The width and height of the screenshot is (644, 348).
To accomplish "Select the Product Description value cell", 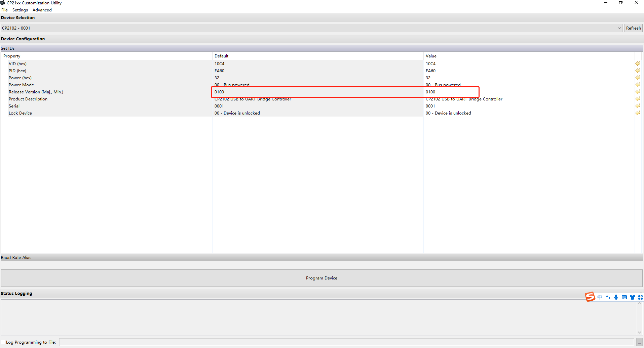I will click(x=529, y=99).
